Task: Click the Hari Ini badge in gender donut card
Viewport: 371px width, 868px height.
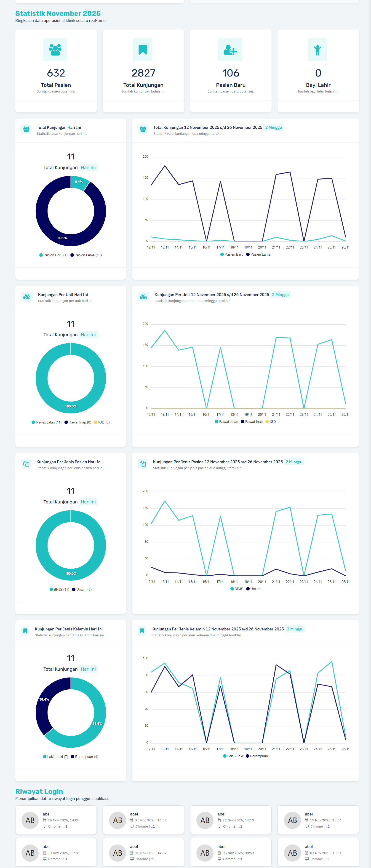Action: (x=88, y=669)
